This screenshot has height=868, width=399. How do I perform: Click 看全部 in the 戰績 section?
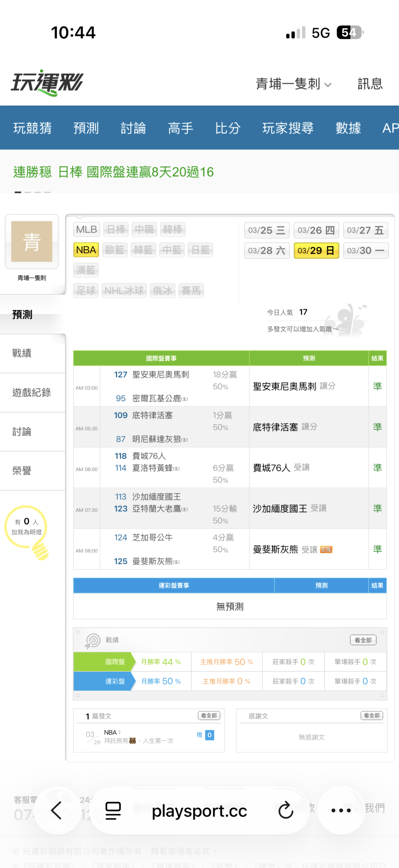[x=363, y=640]
